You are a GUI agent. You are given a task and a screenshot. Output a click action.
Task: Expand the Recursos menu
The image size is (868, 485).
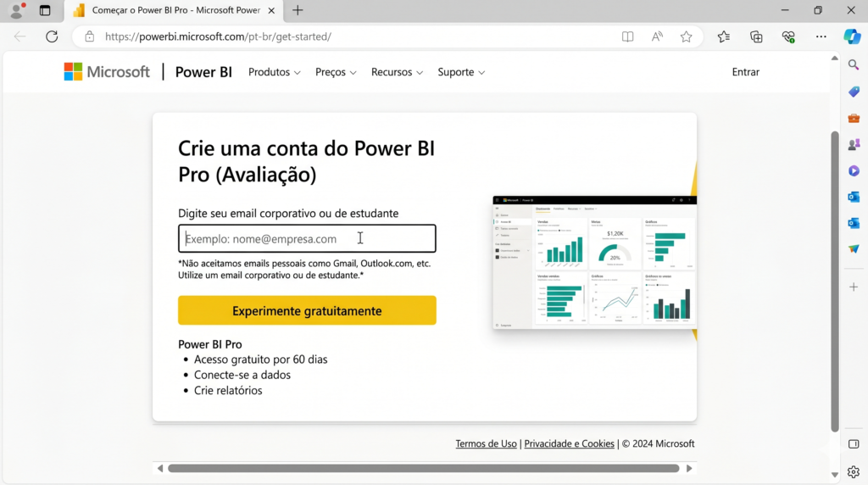click(x=397, y=72)
